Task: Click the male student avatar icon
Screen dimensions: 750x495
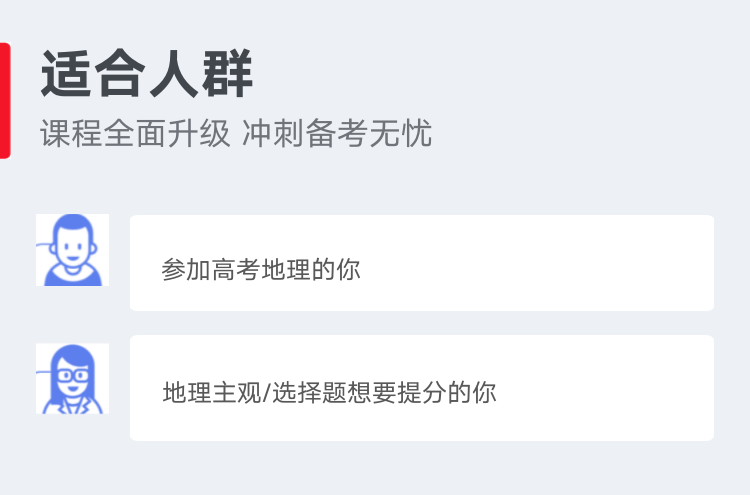Action: click(x=73, y=250)
